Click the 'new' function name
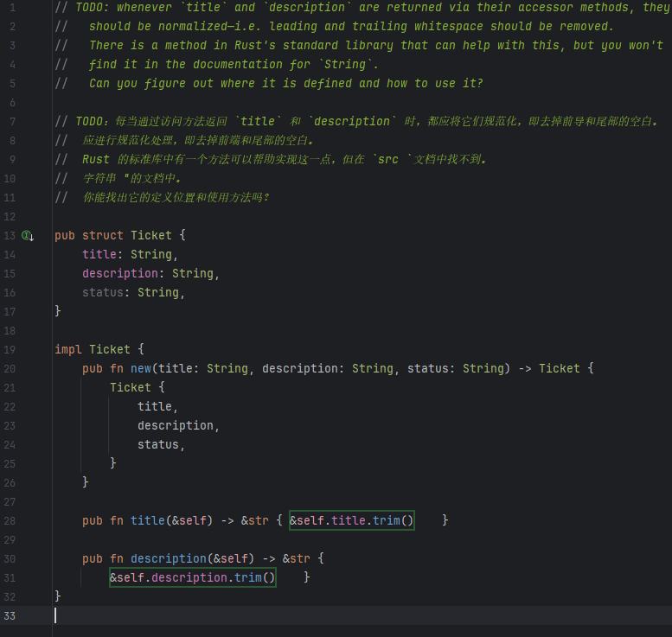Screen dimensions: 672x637 [141, 368]
